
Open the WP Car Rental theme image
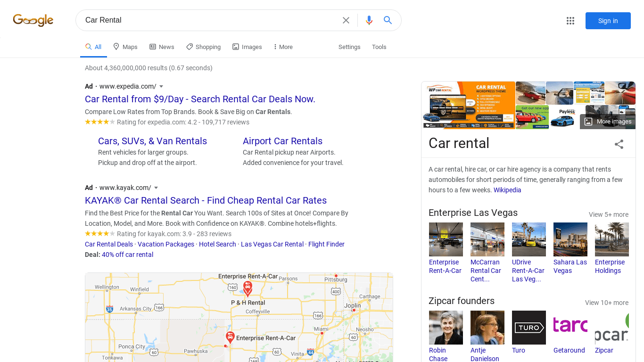pos(469,105)
